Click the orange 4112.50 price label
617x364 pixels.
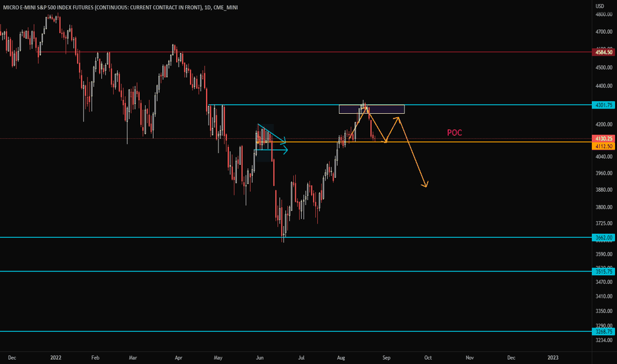pyautogui.click(x=604, y=146)
